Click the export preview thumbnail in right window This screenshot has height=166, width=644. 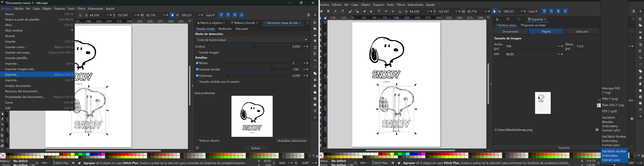point(543,103)
